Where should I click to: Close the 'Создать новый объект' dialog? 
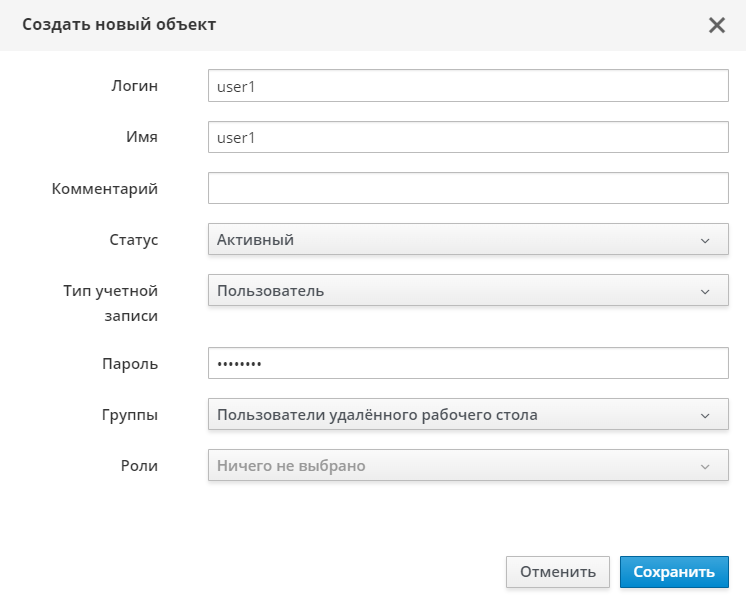(716, 25)
